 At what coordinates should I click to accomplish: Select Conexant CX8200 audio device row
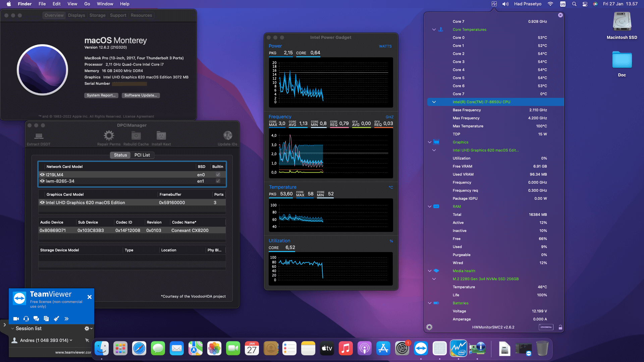click(x=132, y=230)
